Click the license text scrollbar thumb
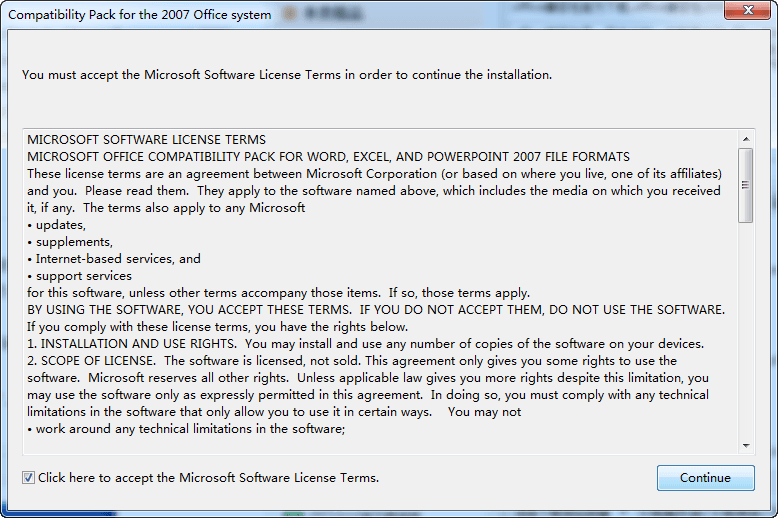 [x=745, y=186]
